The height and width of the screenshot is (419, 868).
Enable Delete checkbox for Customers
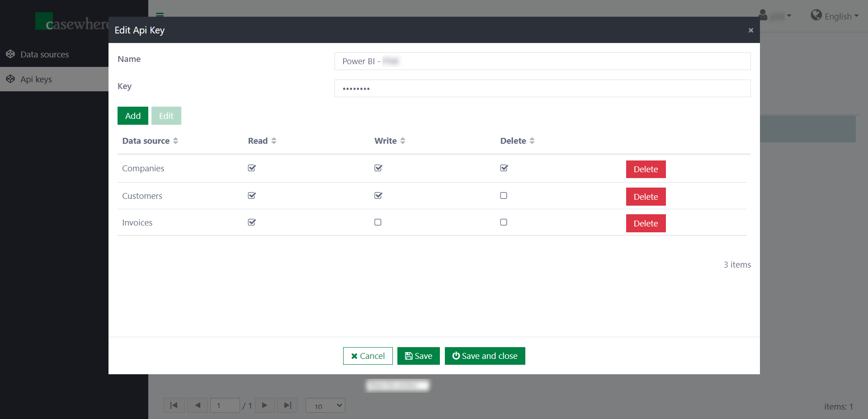click(x=504, y=196)
